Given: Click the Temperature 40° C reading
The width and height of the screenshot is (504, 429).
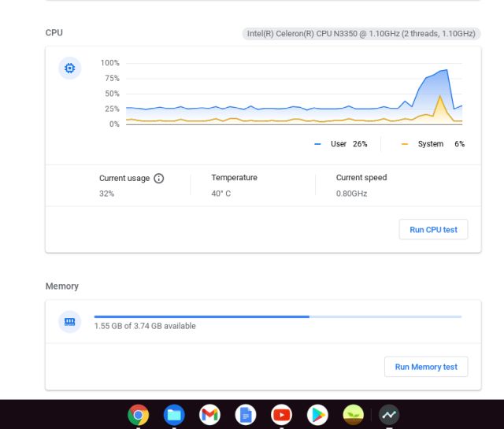Looking at the screenshot, I should (x=221, y=194).
